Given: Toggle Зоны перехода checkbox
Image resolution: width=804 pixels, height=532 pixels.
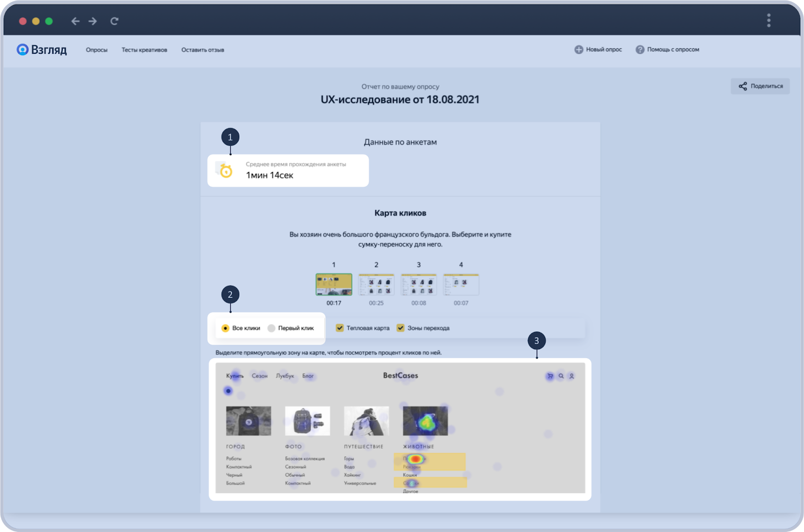Looking at the screenshot, I should (400, 328).
